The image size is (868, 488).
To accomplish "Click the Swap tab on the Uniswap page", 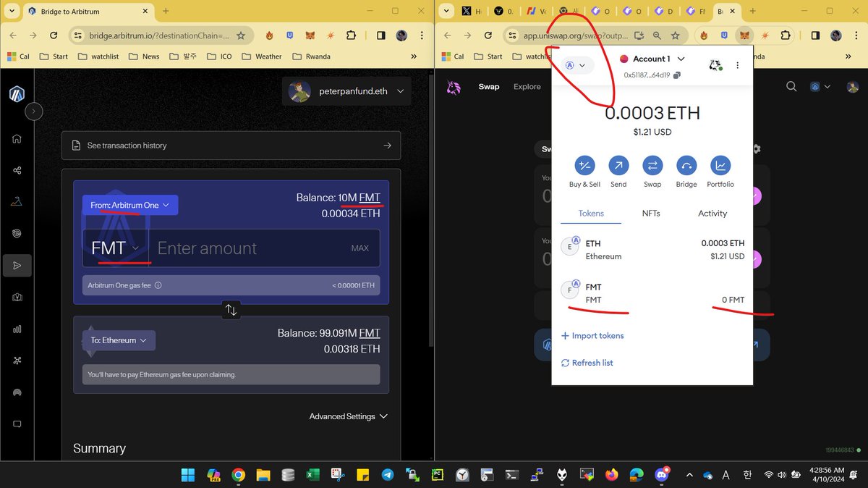I will (x=489, y=87).
